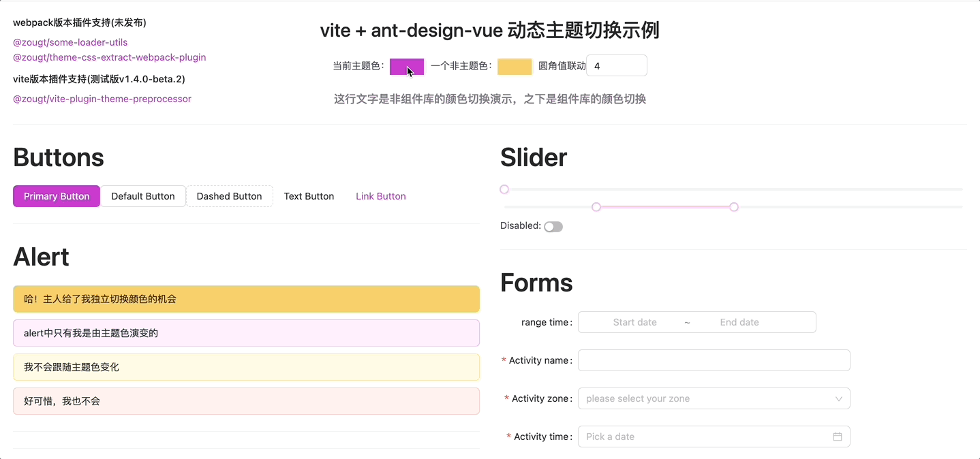Click the text 'webpack版本插件支持(未发布)'
The image size is (980, 459).
click(80, 22)
